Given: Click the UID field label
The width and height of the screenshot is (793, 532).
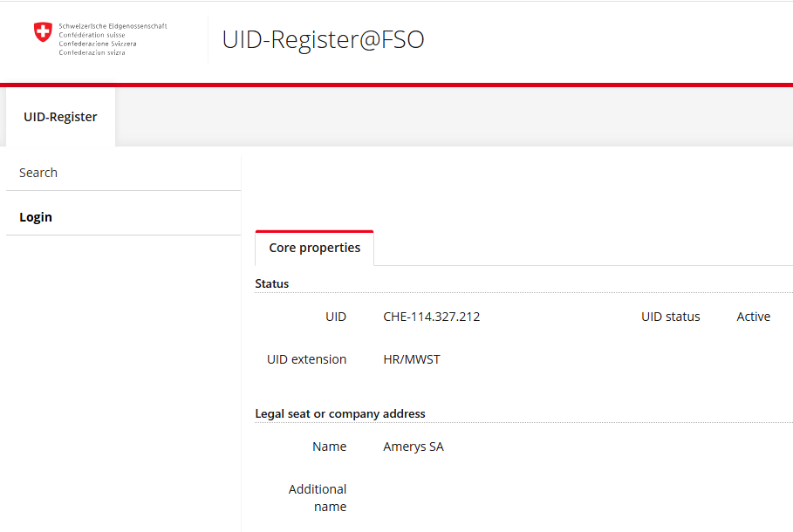Looking at the screenshot, I should pos(336,317).
